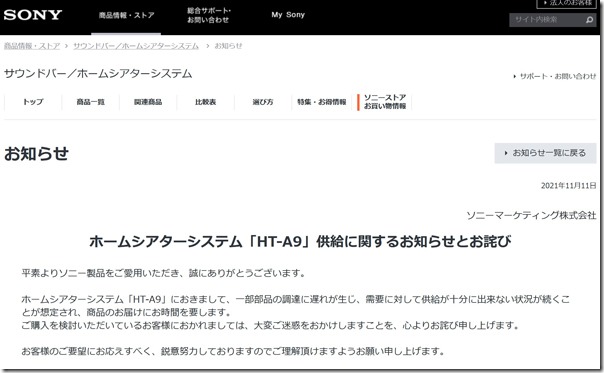Click the line starting ご購入を検討いただいている
The image size is (604, 373).
[270, 326]
